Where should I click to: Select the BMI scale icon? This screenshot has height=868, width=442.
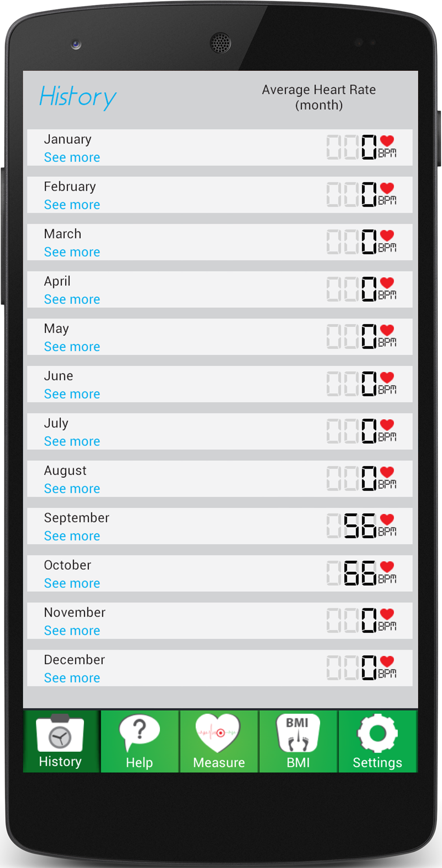298,733
